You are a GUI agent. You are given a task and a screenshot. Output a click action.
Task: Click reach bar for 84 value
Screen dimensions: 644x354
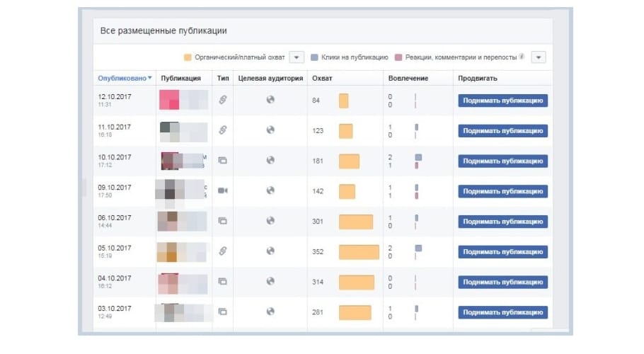coord(344,101)
